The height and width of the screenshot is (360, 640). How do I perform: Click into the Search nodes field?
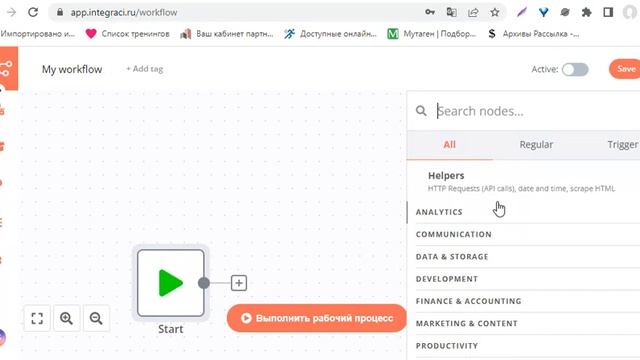tap(537, 111)
